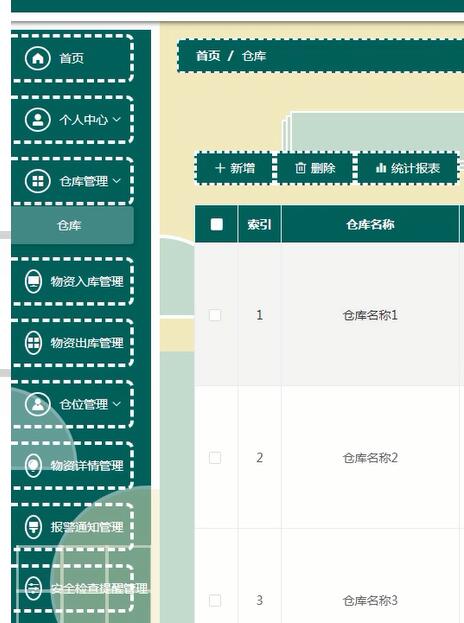The width and height of the screenshot is (464, 623).
Task: Click the monitor icon for 物资入库管理
Action: pos(33,281)
